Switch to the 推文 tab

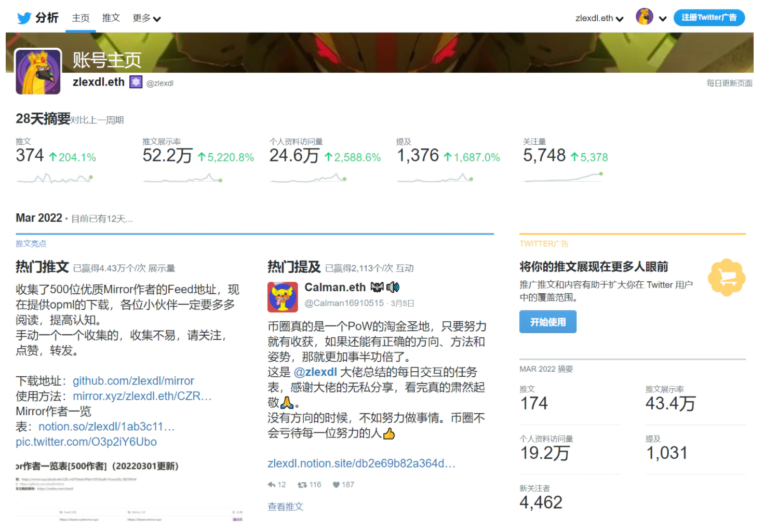[111, 18]
